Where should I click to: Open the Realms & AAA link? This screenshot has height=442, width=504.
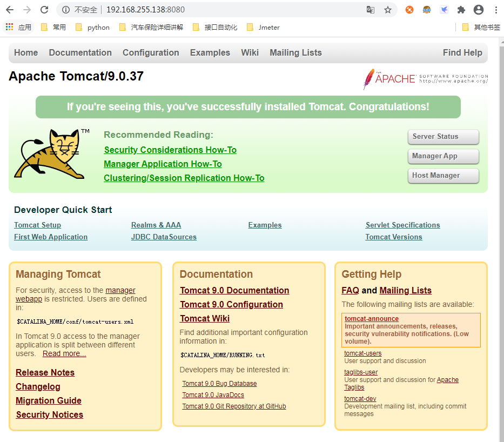[156, 225]
